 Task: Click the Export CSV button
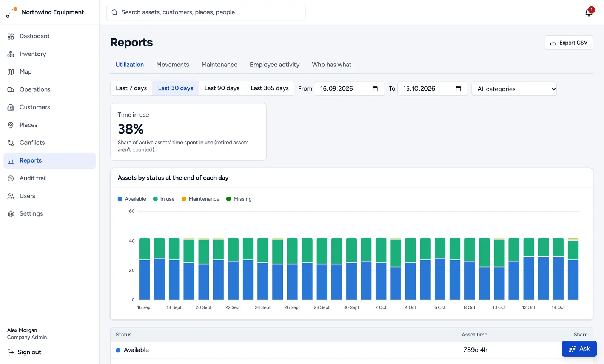click(x=569, y=43)
